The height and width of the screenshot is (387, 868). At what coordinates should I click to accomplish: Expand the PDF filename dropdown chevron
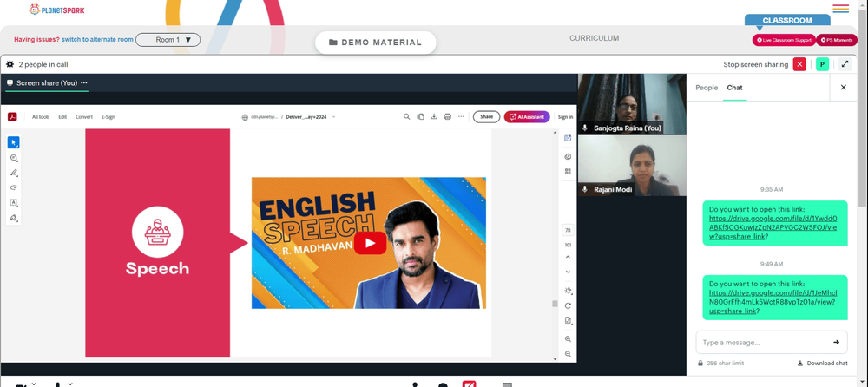334,117
